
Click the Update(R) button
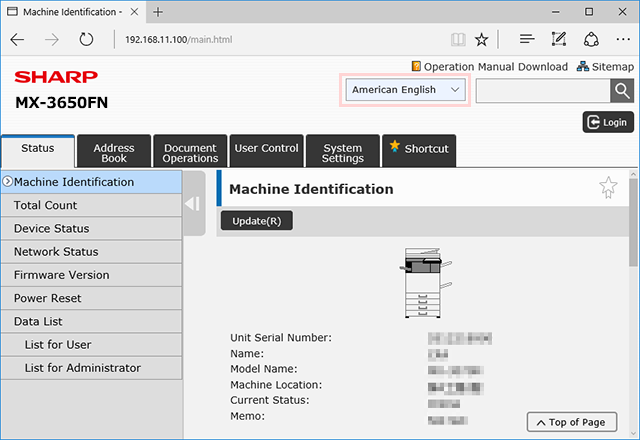[257, 221]
